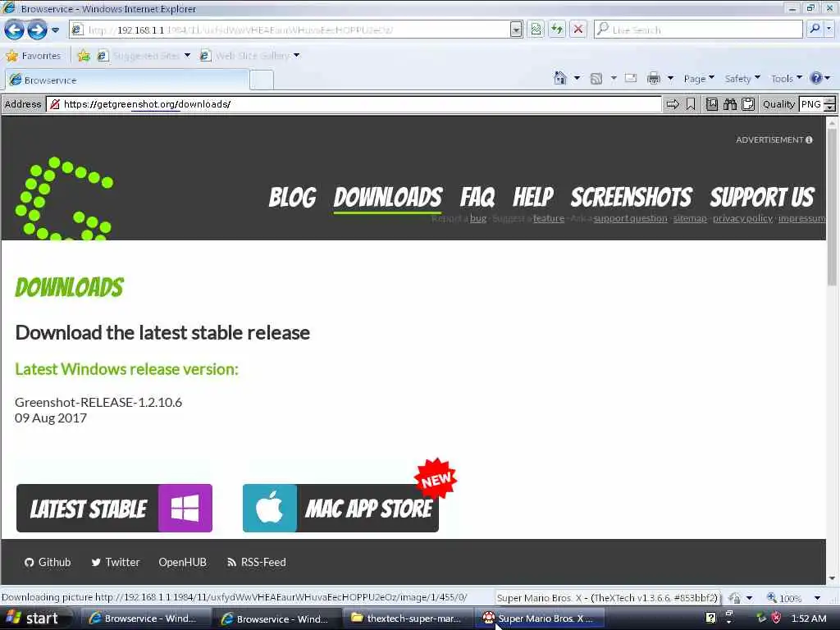The height and width of the screenshot is (630, 840).
Task: Click the Live Search magnifier button
Action: tap(815, 29)
